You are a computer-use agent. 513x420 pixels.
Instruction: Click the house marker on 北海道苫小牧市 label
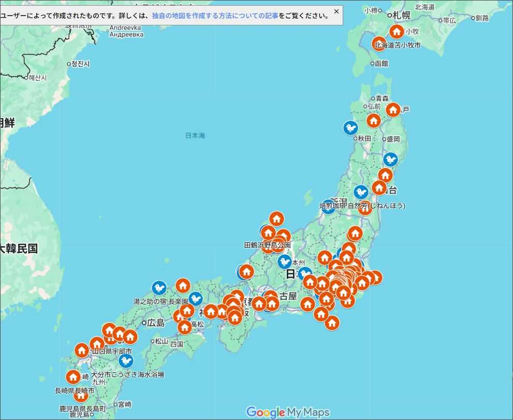pos(379,44)
